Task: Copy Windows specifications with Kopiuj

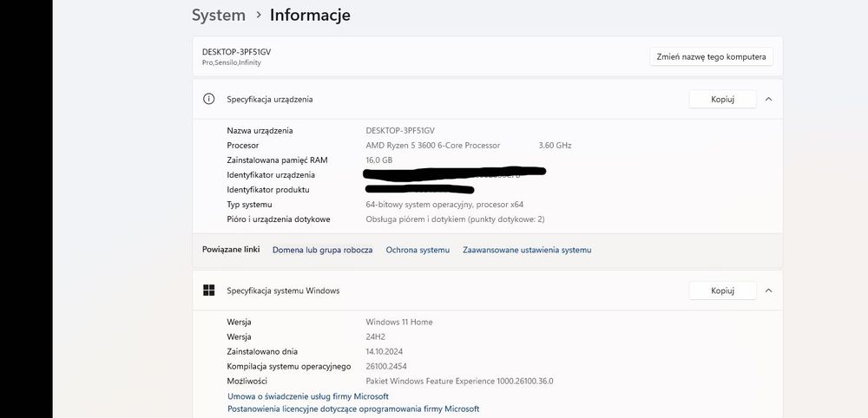Action: click(x=722, y=291)
